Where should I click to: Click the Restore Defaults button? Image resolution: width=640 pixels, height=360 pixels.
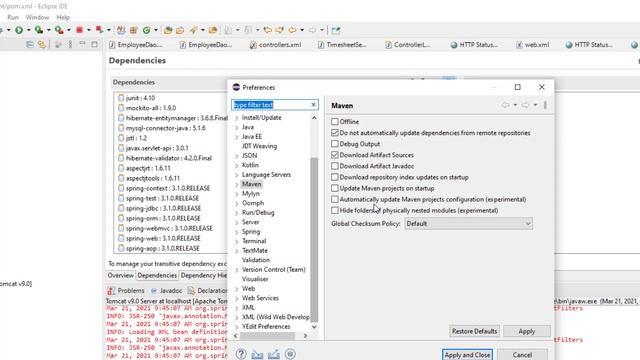(x=474, y=331)
